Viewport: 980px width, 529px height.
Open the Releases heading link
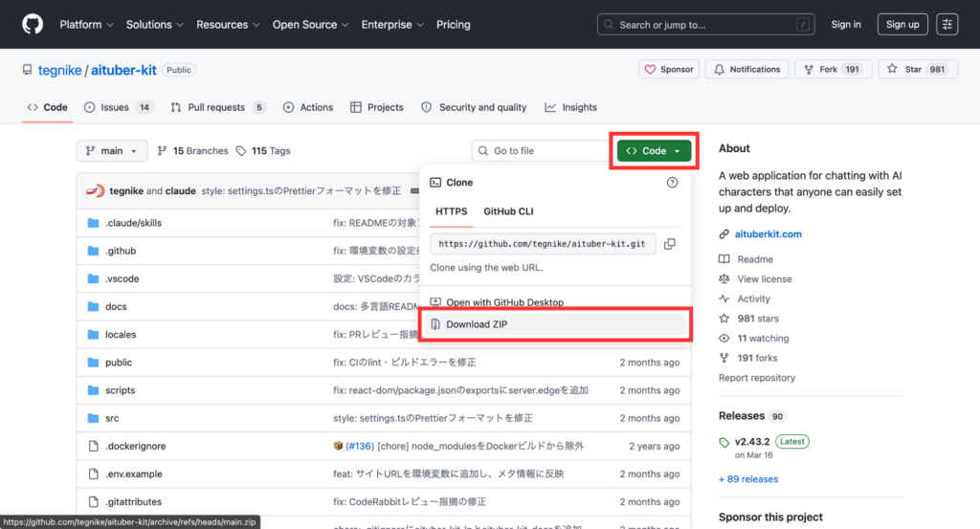[742, 416]
